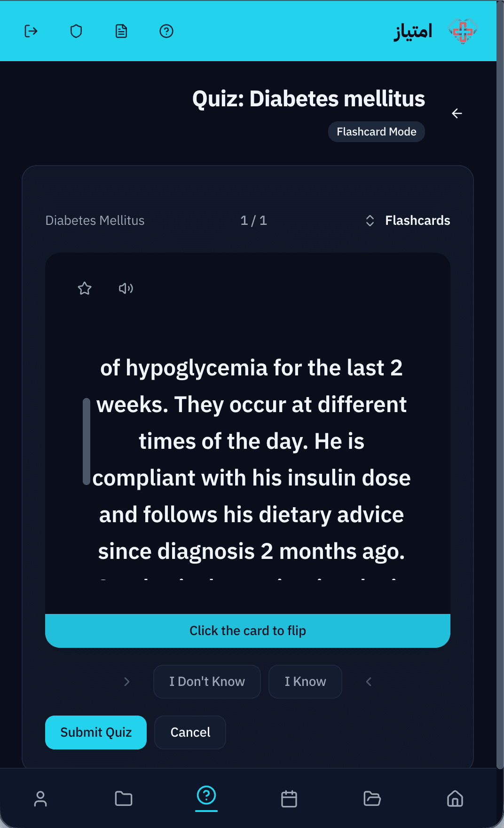Click the logout icon in header
The image size is (504, 828).
(x=31, y=31)
